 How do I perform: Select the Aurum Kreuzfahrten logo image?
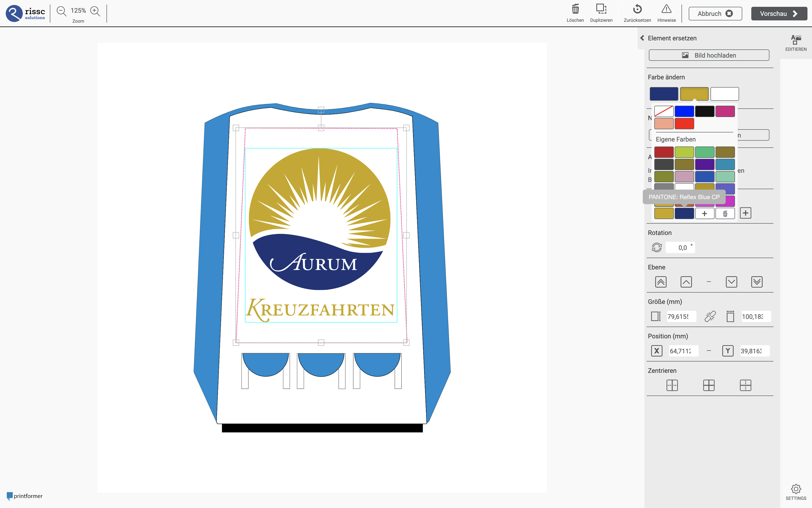[321, 235]
